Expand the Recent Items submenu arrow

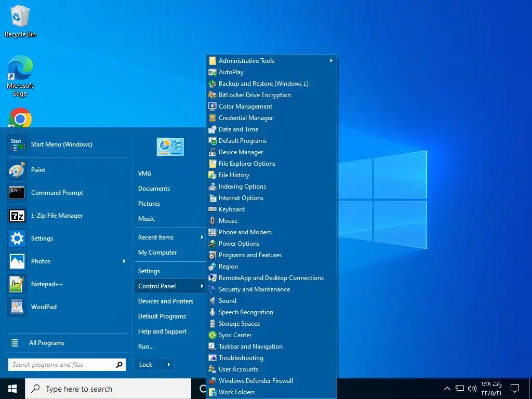click(x=202, y=237)
